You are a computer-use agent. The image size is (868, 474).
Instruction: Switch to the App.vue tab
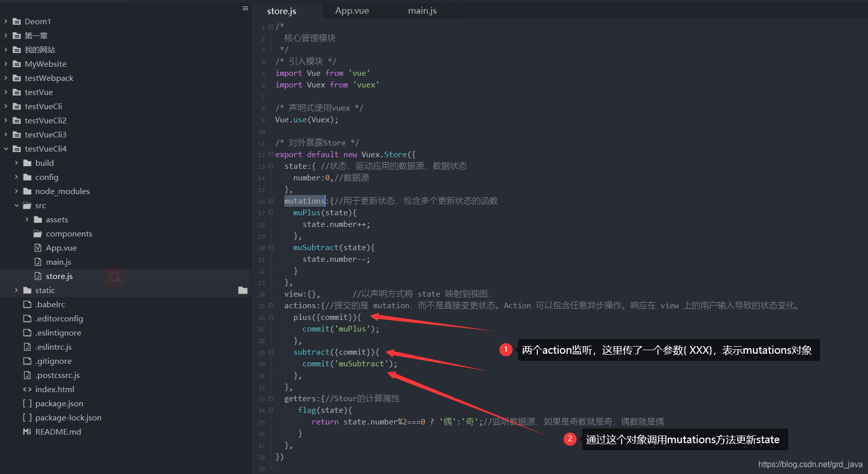352,11
